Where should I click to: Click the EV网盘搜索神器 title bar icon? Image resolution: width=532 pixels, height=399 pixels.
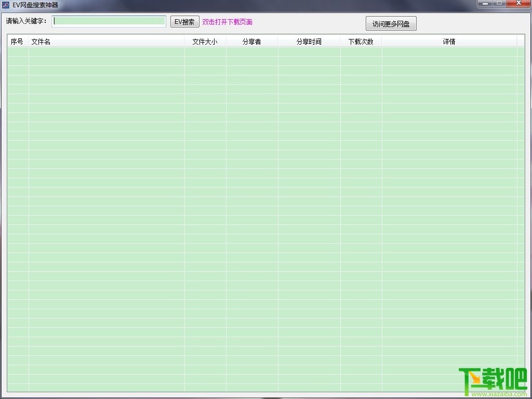tap(6, 5)
